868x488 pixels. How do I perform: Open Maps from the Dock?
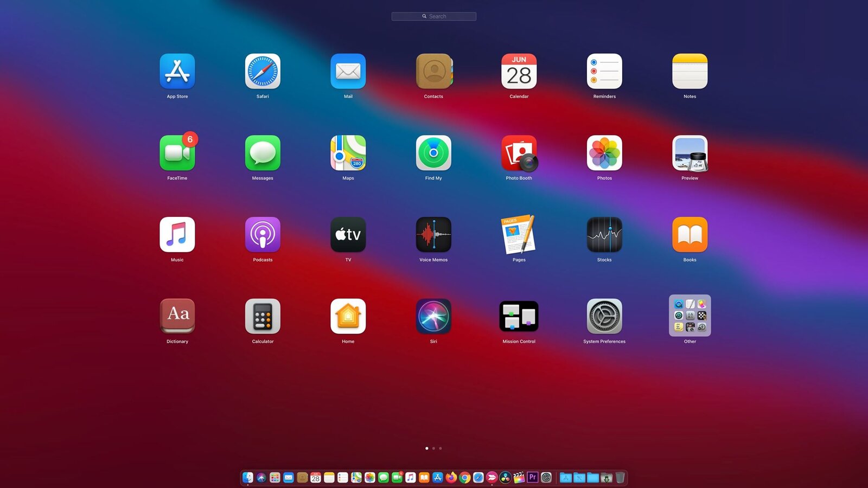tap(356, 477)
